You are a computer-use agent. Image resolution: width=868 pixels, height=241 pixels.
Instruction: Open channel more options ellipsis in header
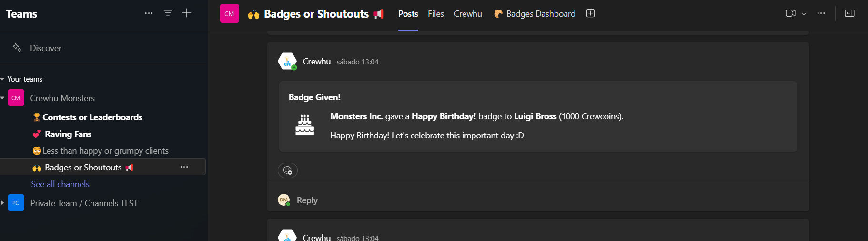(821, 13)
